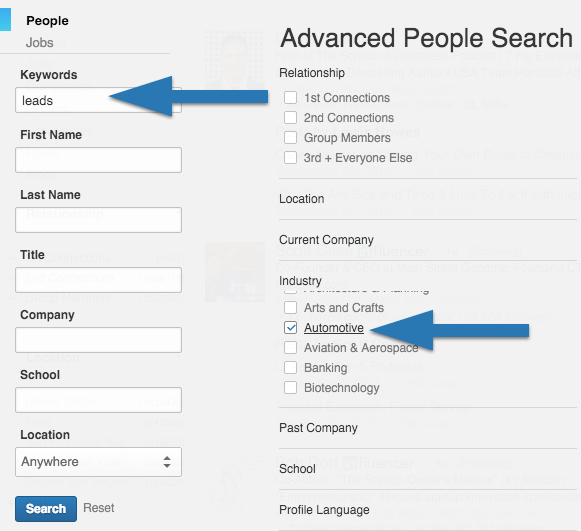The width and height of the screenshot is (581, 531).
Task: Expand the Past Company section
Action: tap(318, 428)
